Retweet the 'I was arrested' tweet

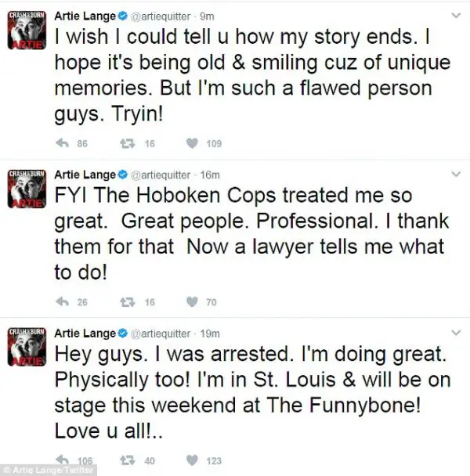coord(127,461)
